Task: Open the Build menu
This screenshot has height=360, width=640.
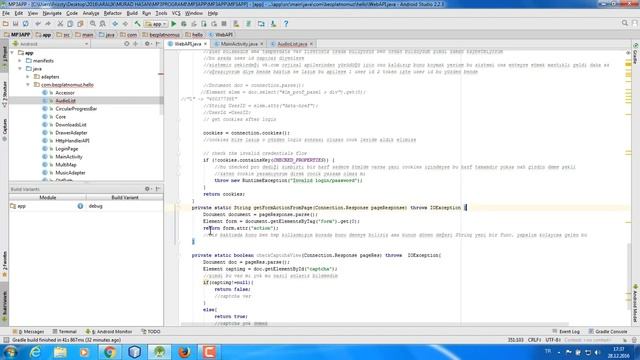Action: click(132, 13)
